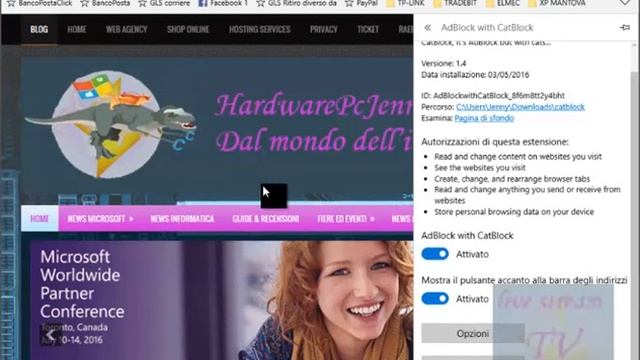Open the catblock Downloads path link

click(x=520, y=107)
